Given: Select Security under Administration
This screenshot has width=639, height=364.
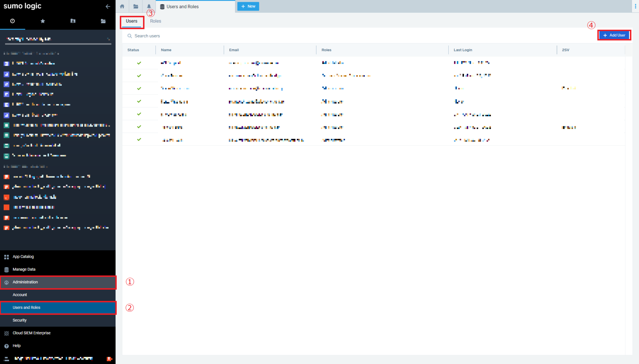Looking at the screenshot, I should [20, 320].
